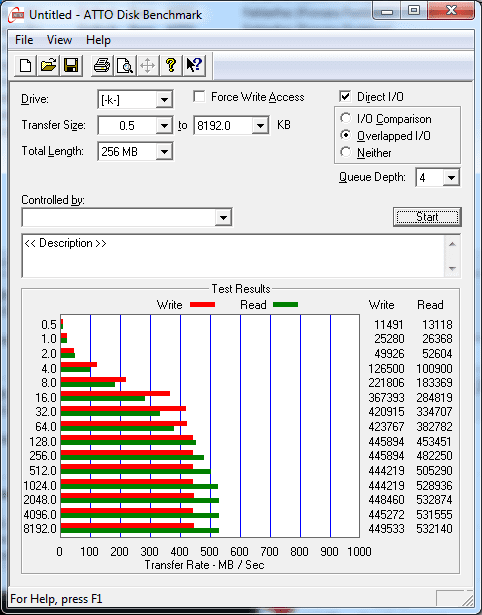Uncheck the Direct I/O checkbox
The height and width of the screenshot is (615, 482).
coord(345,96)
